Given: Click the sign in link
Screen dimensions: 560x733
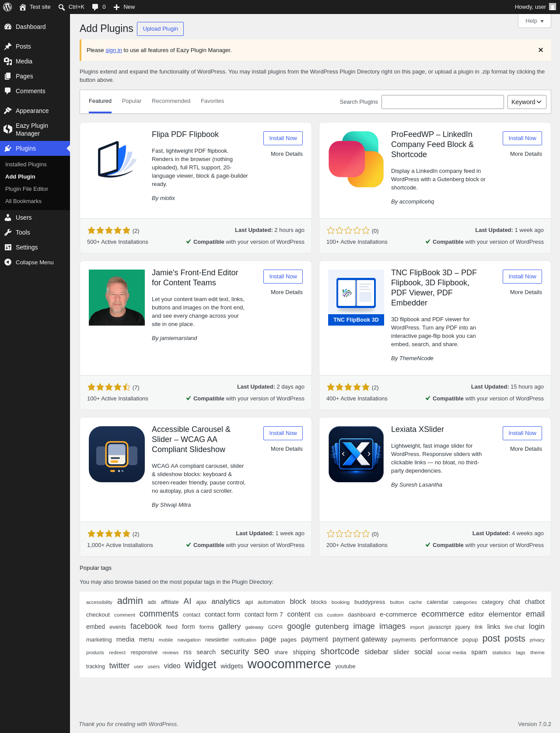Looking at the screenshot, I should pos(114,50).
